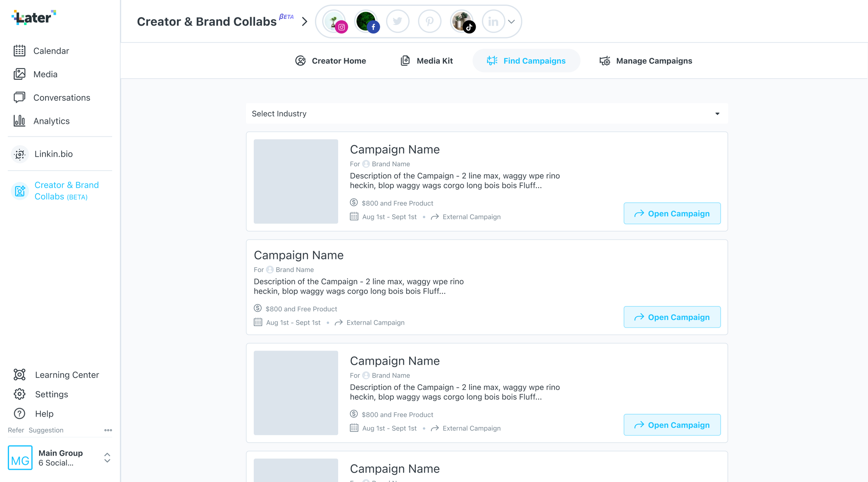
Task: Switch to the Manage Campaigns tab
Action: pos(646,61)
